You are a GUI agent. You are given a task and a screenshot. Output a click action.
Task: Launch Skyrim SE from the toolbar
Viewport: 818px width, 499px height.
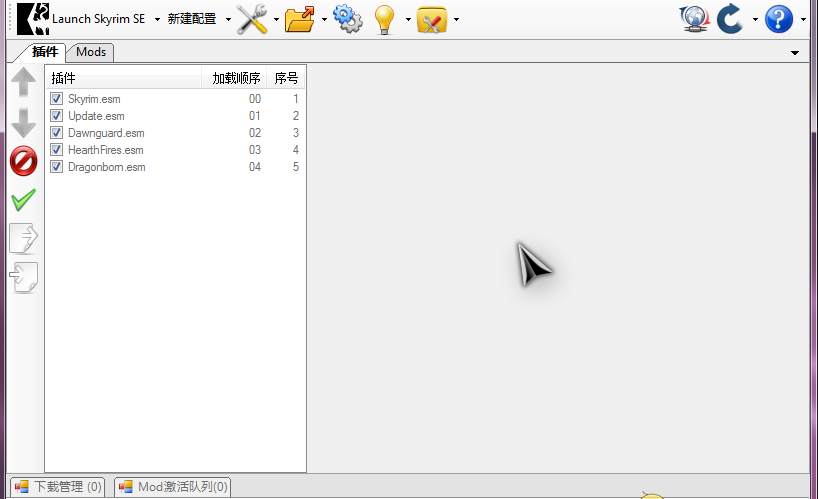[x=81, y=19]
